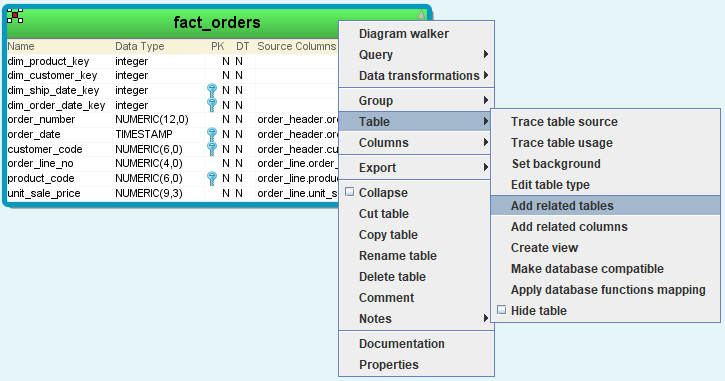
Task: Toggle the Collapse checkbox
Action: 350,192
